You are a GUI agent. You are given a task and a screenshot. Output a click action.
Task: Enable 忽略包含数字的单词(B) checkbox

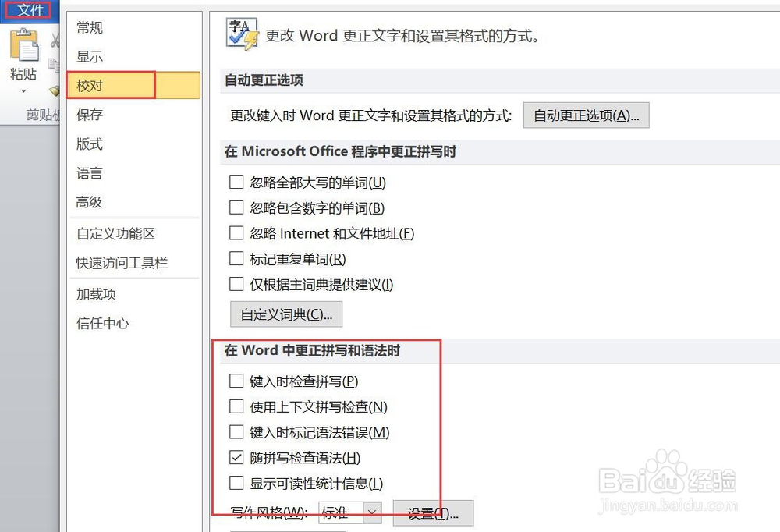tap(236, 207)
